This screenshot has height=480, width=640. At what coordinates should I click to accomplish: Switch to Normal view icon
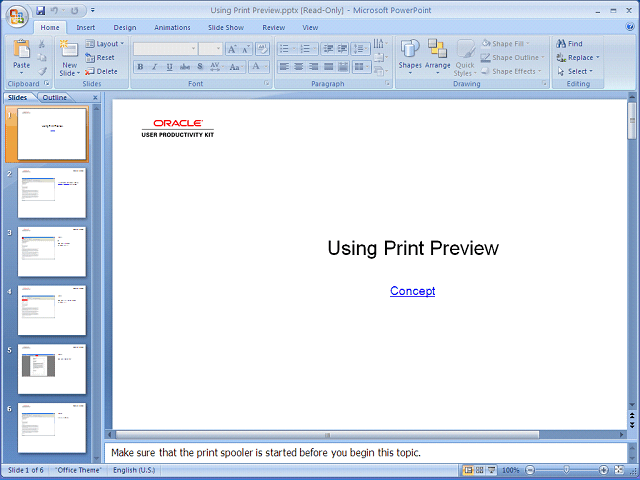(468, 470)
